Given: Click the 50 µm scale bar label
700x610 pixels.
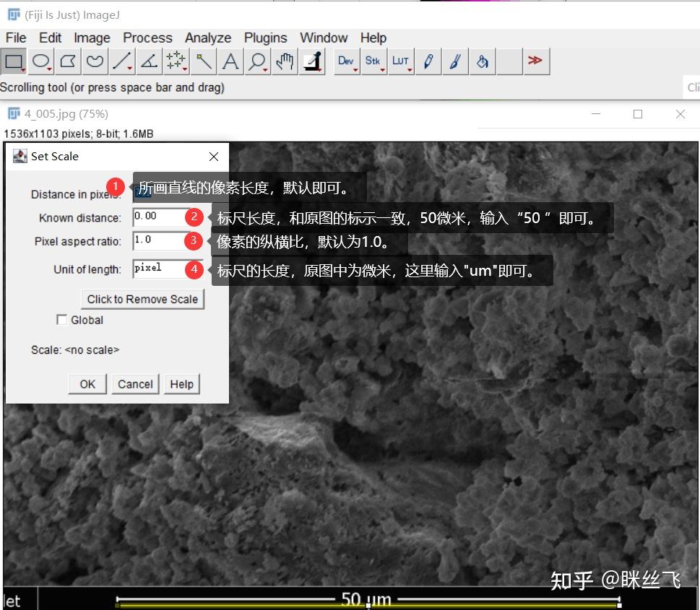Looking at the screenshot, I should click(x=366, y=599).
